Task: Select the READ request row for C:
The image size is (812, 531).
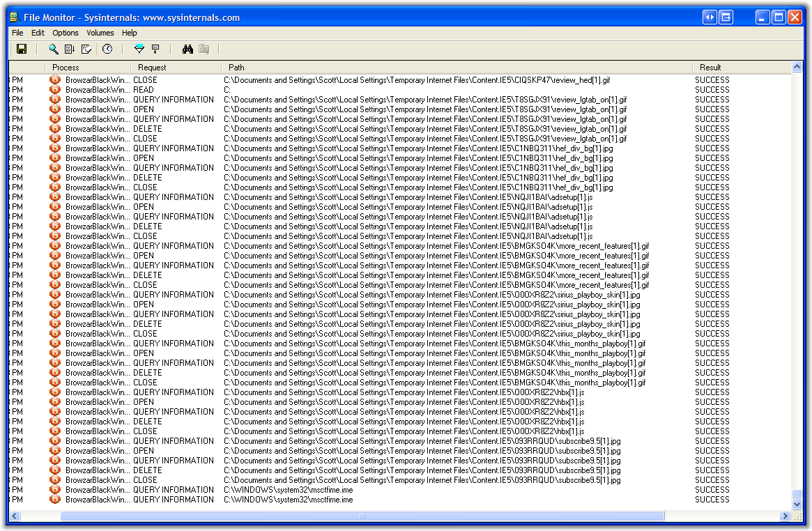Action: click(x=400, y=89)
